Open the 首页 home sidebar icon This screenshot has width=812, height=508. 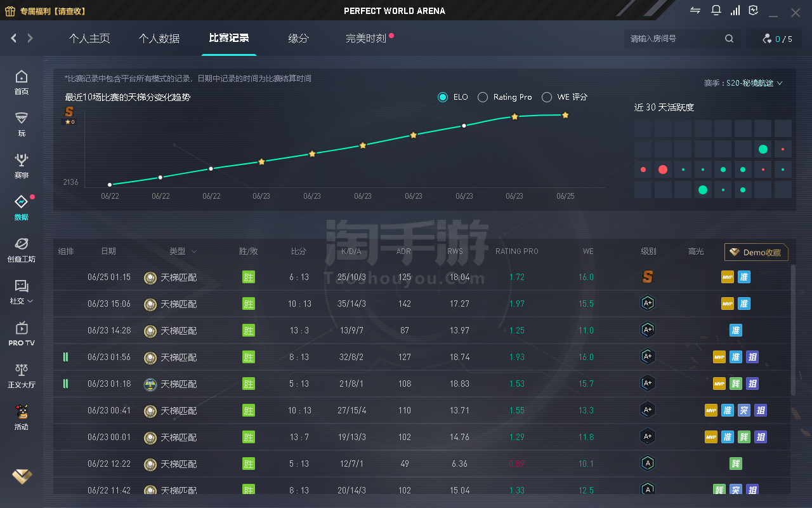tap(22, 76)
